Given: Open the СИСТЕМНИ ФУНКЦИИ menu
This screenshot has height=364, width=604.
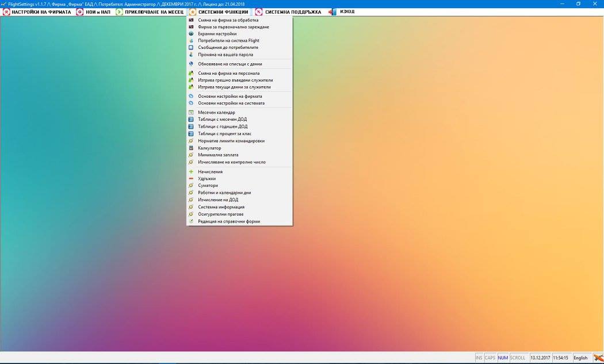Looking at the screenshot, I should click(219, 12).
